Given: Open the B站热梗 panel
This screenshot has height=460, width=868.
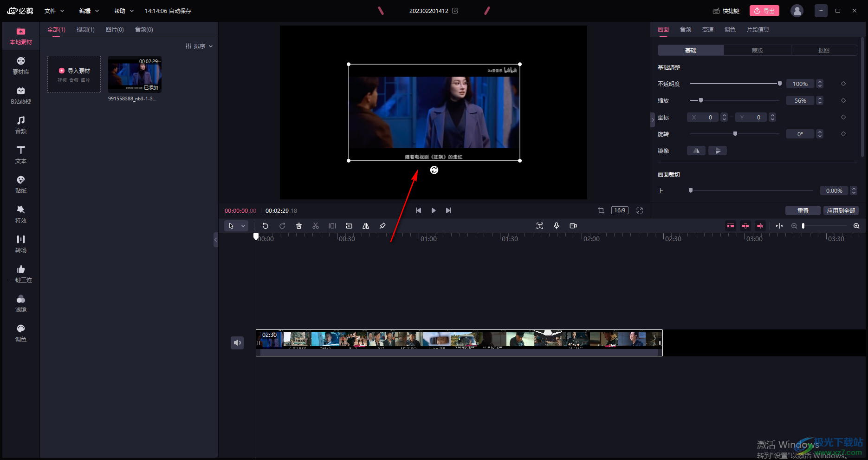Looking at the screenshot, I should click(x=21, y=96).
